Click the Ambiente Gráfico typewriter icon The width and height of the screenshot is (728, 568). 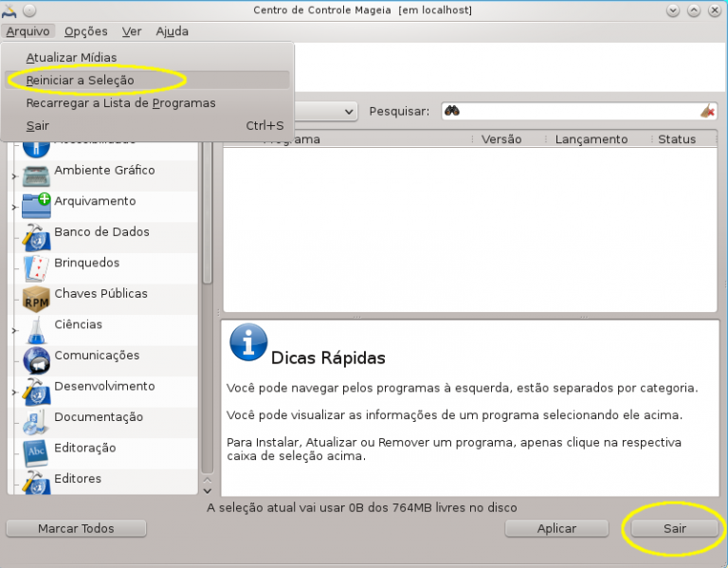click(x=36, y=176)
